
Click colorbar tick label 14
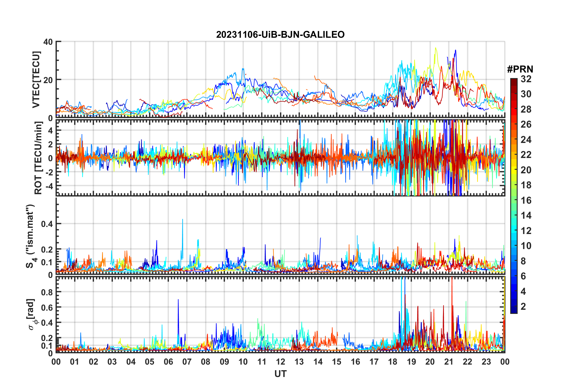tap(526, 215)
